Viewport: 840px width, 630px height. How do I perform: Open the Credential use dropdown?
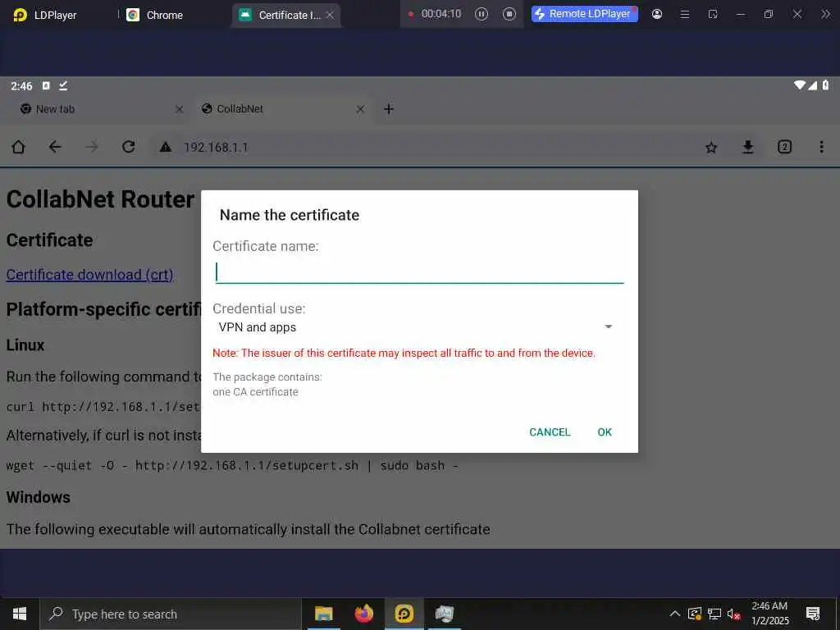(416, 326)
